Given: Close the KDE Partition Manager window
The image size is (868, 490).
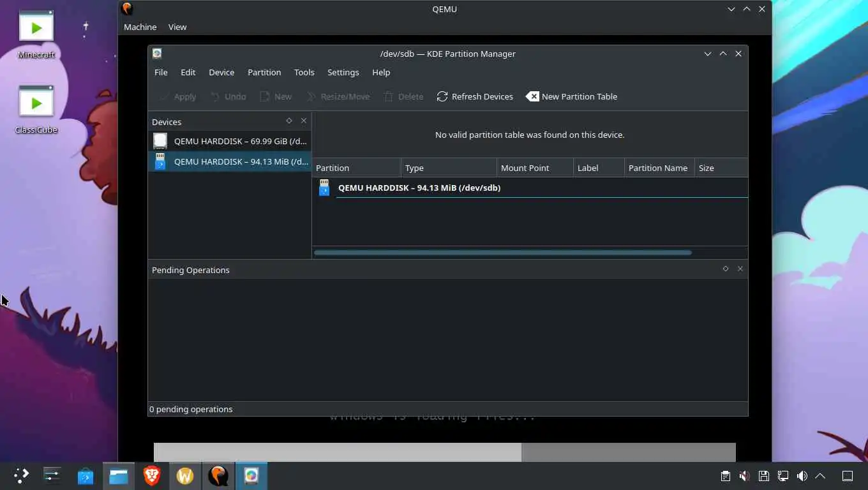Looking at the screenshot, I should tap(738, 54).
